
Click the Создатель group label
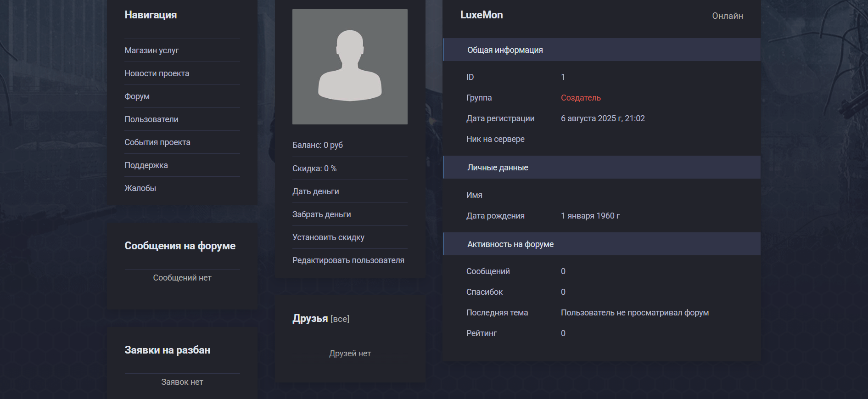581,98
